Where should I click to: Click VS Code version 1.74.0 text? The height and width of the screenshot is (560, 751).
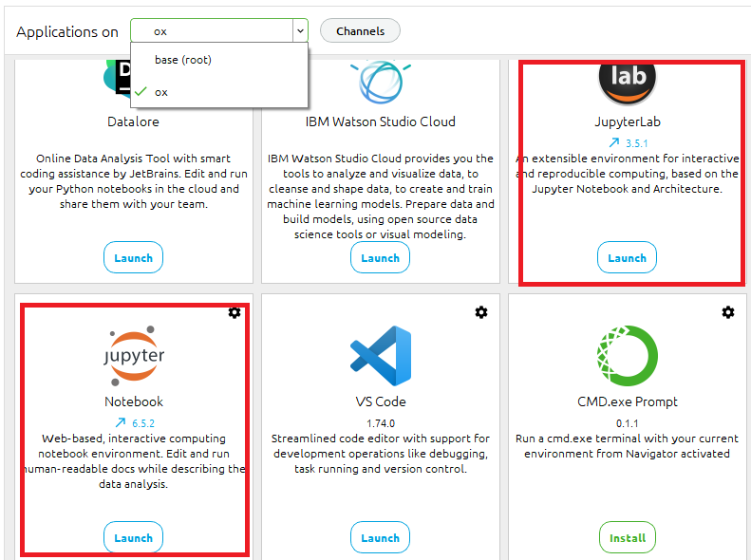(381, 423)
